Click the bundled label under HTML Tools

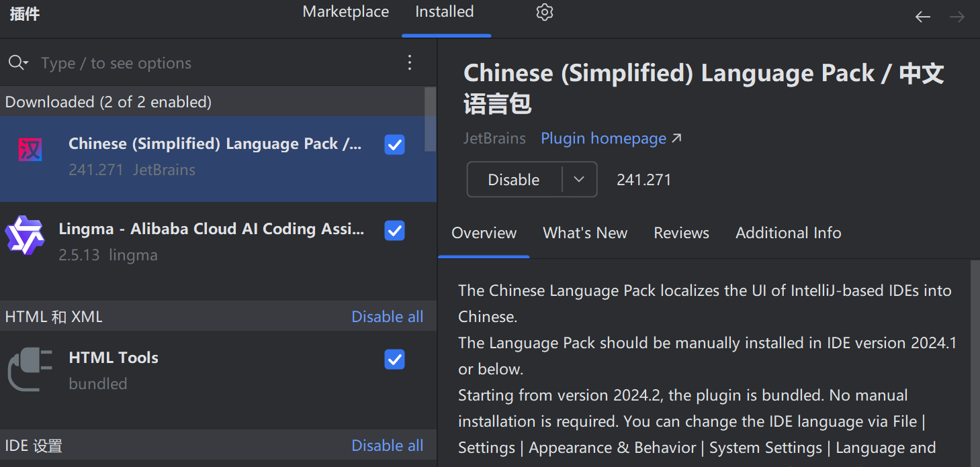[x=98, y=384]
